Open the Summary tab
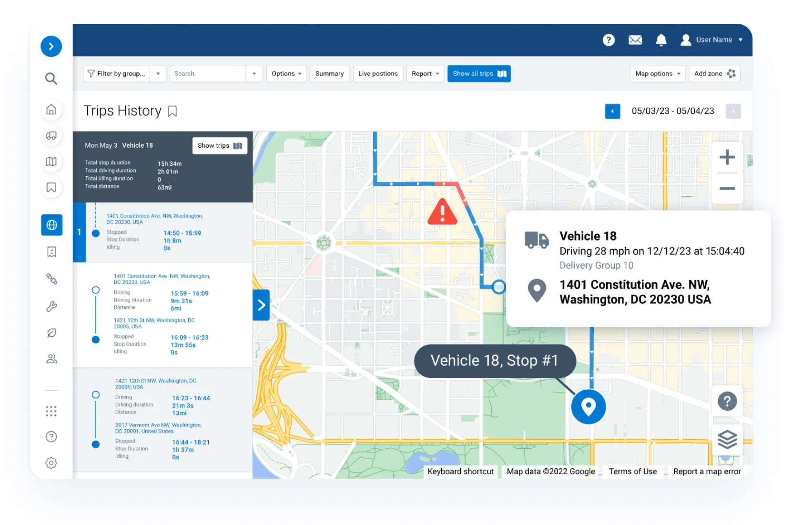Image resolution: width=812 pixels, height=525 pixels. (x=329, y=74)
